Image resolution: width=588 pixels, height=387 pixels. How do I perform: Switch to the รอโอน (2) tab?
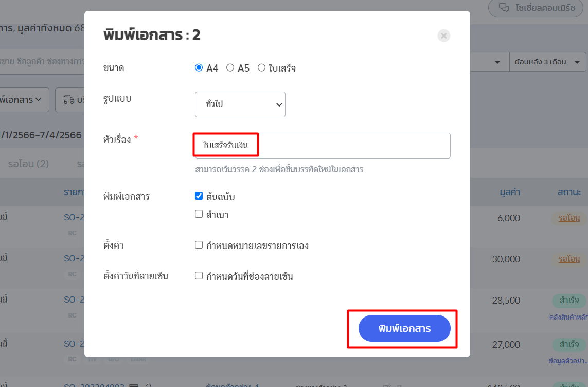[x=28, y=164]
